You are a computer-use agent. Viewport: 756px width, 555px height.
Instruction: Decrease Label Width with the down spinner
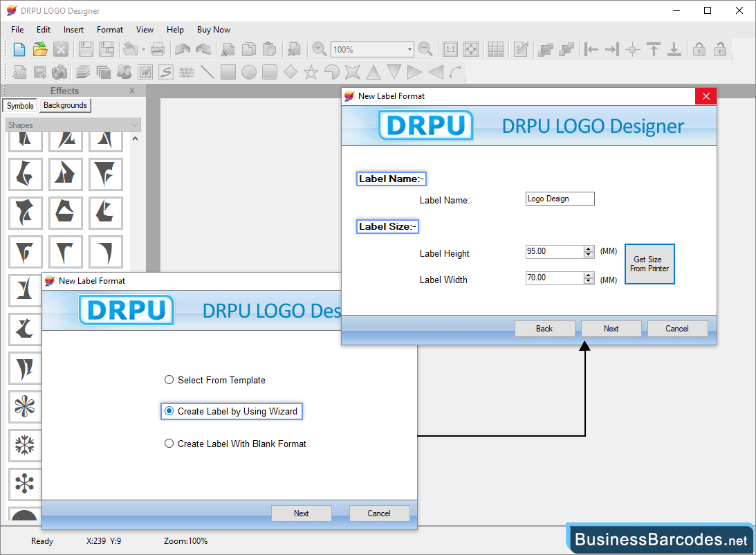(588, 281)
